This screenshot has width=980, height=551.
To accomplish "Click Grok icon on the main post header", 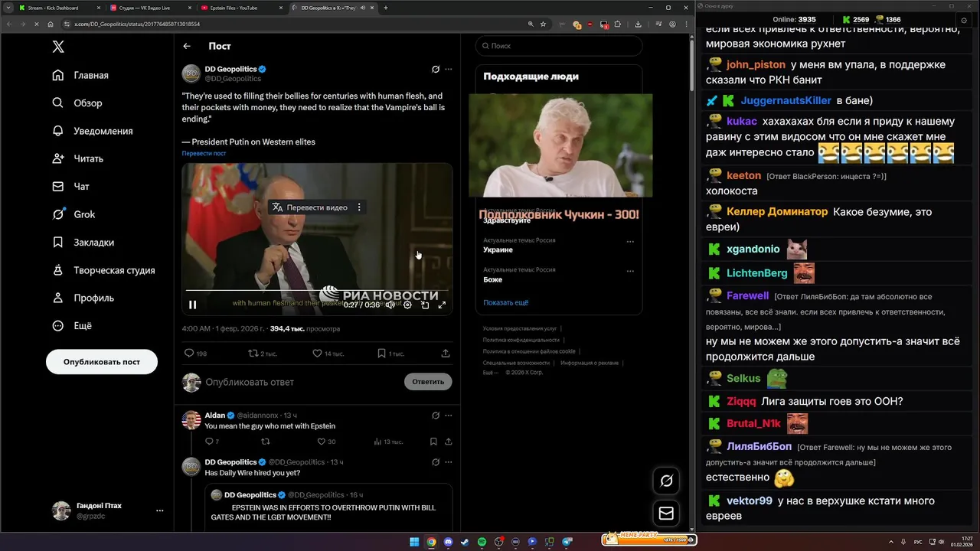I will 436,70.
